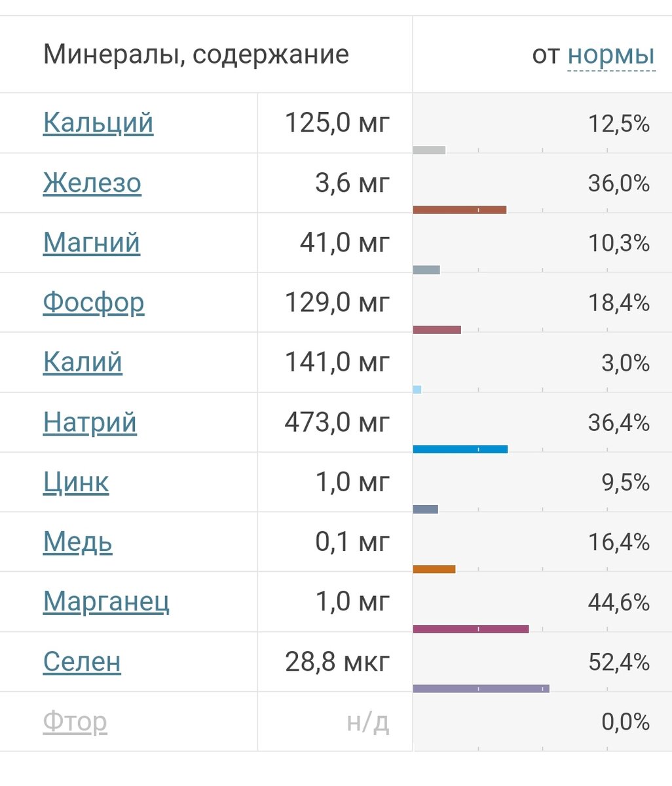Open the Селен mineral details link
Screen dimensions: 672x786
81,661
